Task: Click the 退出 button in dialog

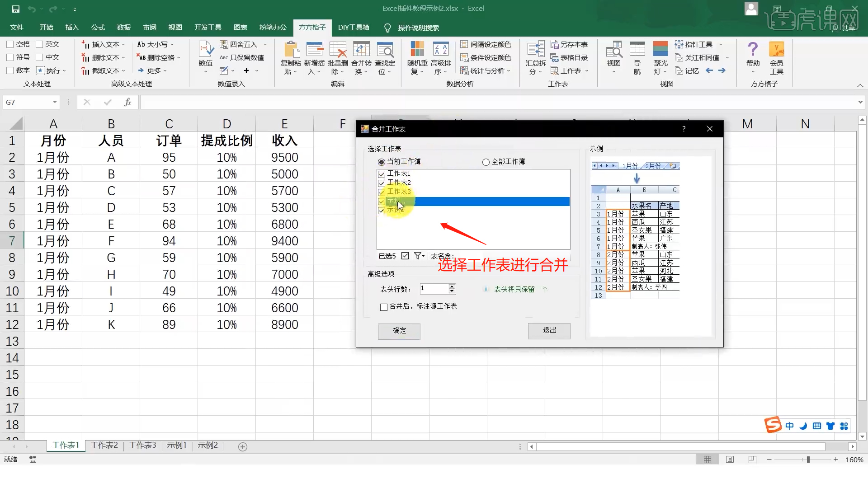Action: (x=549, y=331)
